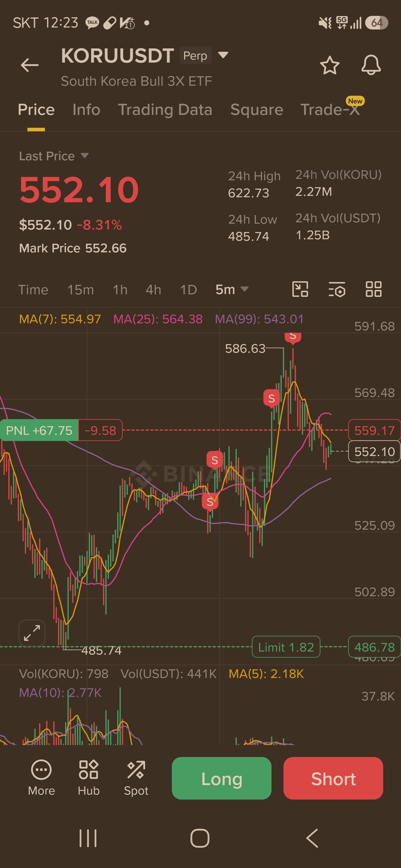Viewport: 401px width, 868px height.
Task: Select the 1D chart interval
Action: [x=189, y=290]
